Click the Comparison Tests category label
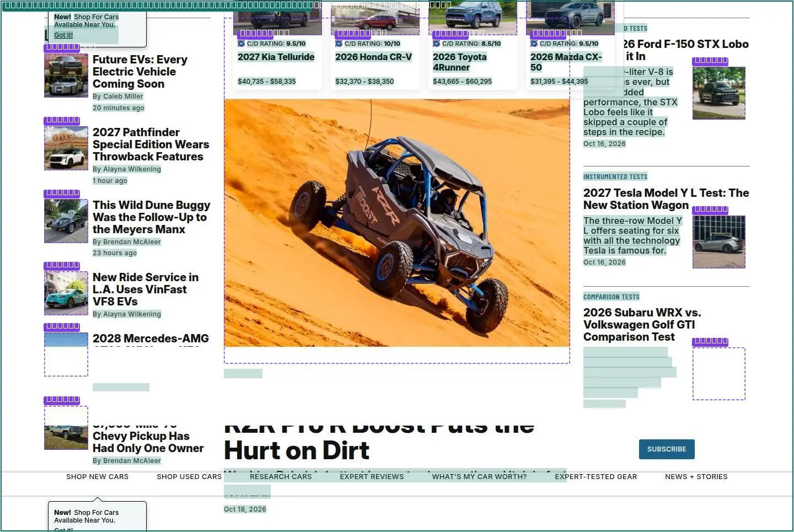This screenshot has width=794, height=532. tap(611, 297)
